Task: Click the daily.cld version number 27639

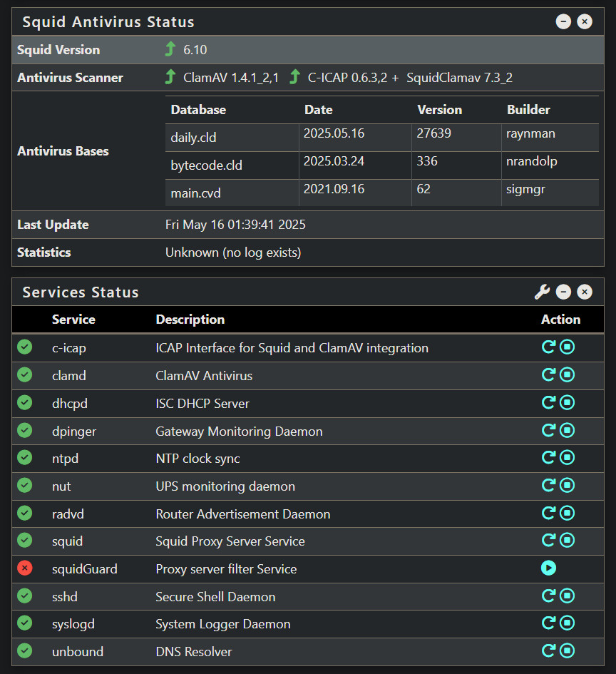Action: coord(434,133)
